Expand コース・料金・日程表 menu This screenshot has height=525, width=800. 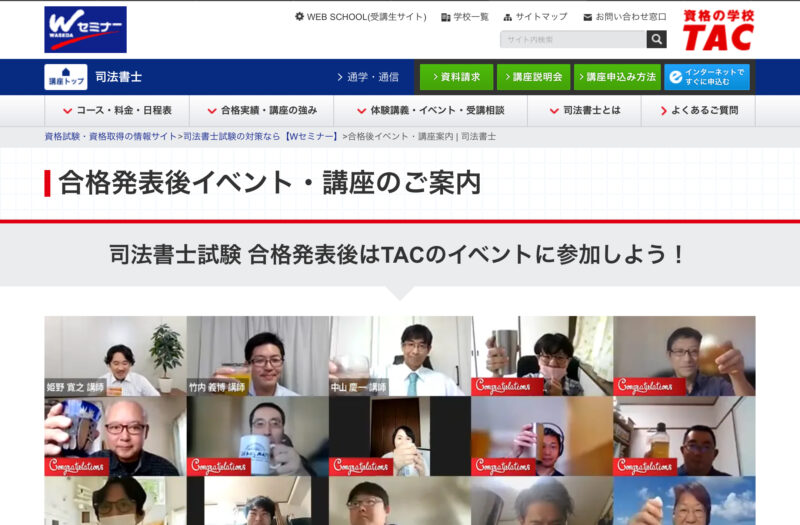coord(117,111)
